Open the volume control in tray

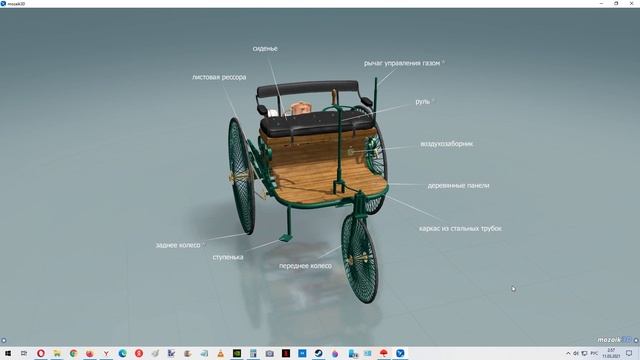point(576,353)
